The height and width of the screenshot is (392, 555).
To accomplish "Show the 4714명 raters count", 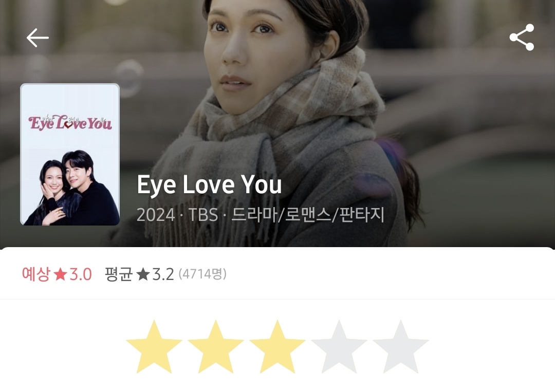I will click(x=202, y=274).
